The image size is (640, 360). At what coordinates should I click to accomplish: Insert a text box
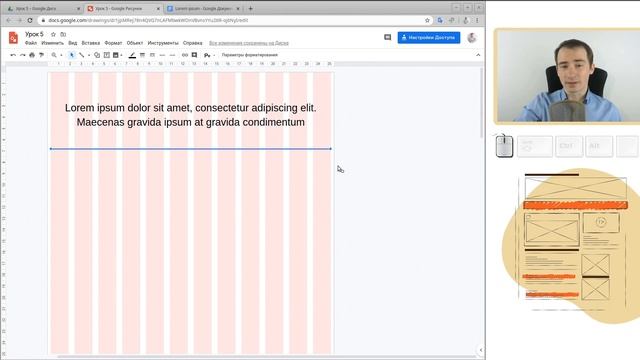[107, 55]
